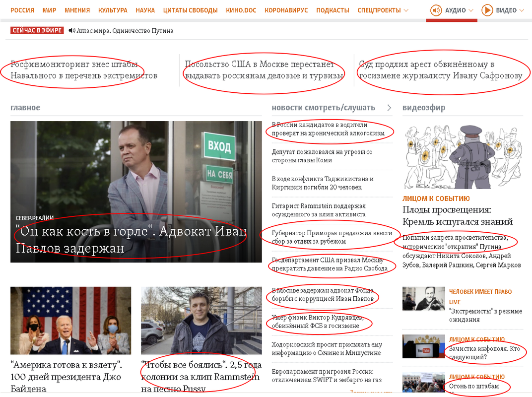Click ЛИЦОМ К СОБЫТИЮ label above Плоды просвещения
The width and height of the screenshot is (532, 397).
pos(436,198)
